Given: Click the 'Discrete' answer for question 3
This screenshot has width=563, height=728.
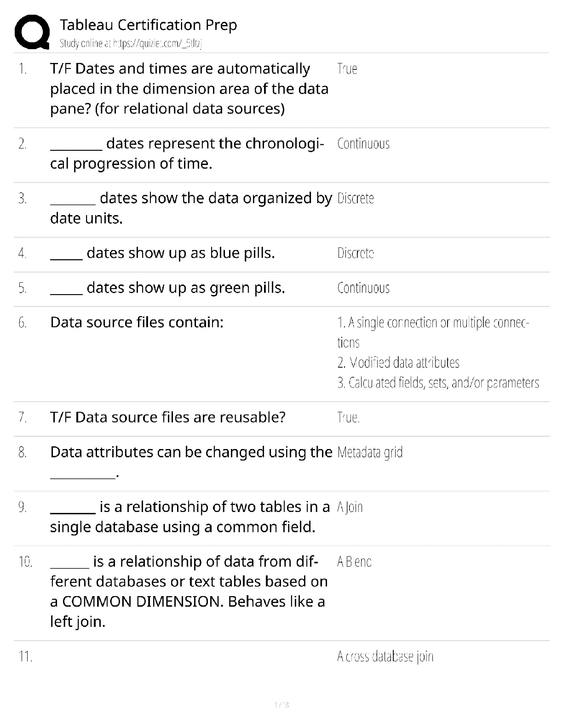Looking at the screenshot, I should 356,199.
